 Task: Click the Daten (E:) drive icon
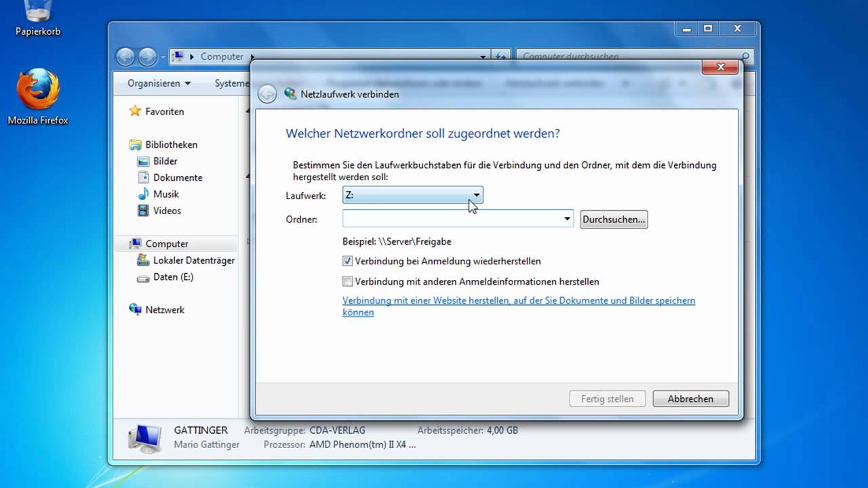(x=142, y=277)
